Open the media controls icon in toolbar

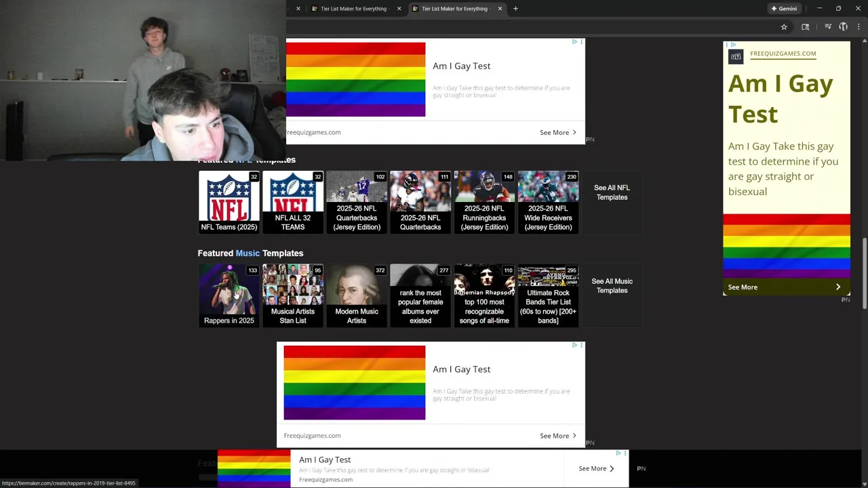tap(828, 27)
